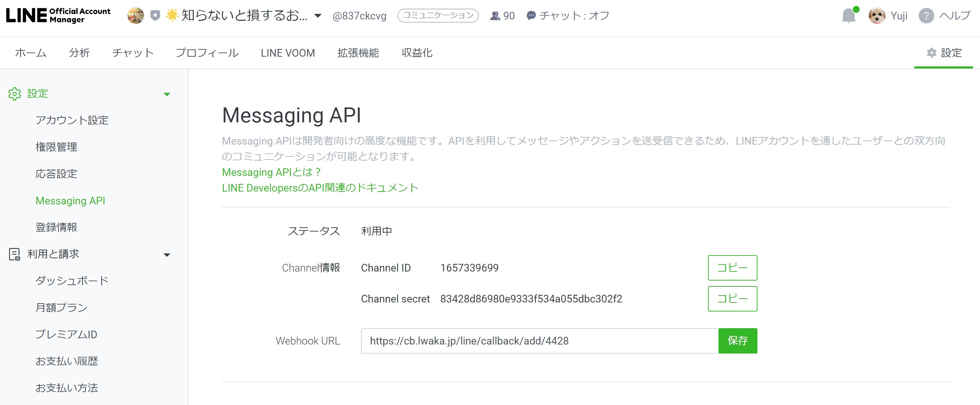This screenshot has height=405, width=980.
Task: Save the Webhook URL with 保存
Action: tap(738, 341)
